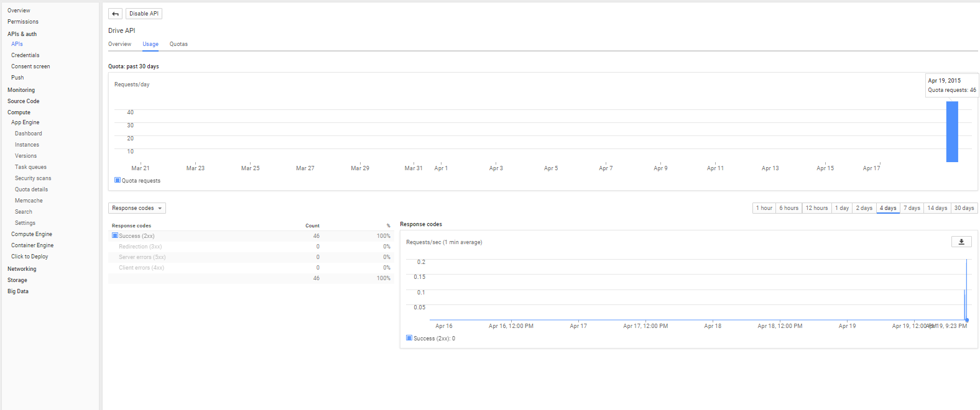This screenshot has height=410, width=980.
Task: Click the Count column header
Action: tap(312, 225)
